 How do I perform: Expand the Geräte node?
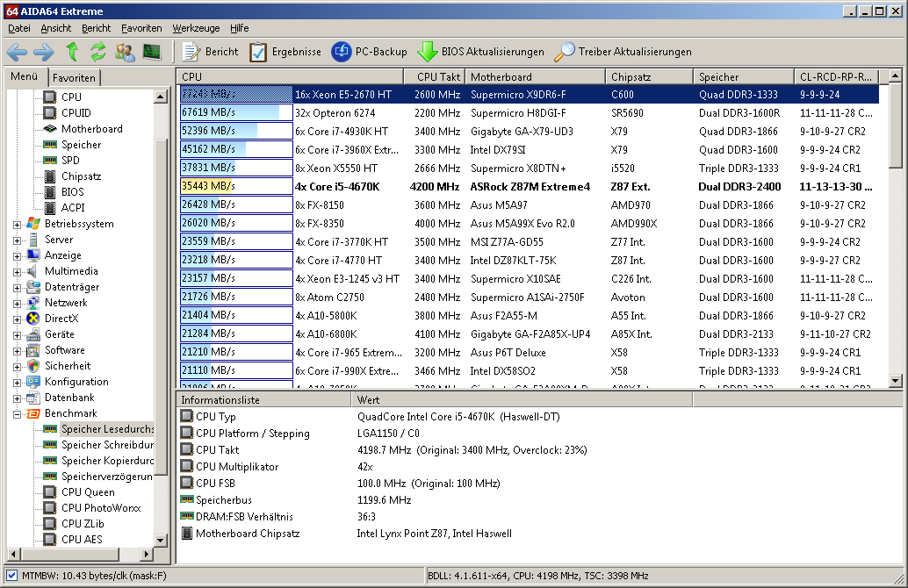click(x=18, y=335)
